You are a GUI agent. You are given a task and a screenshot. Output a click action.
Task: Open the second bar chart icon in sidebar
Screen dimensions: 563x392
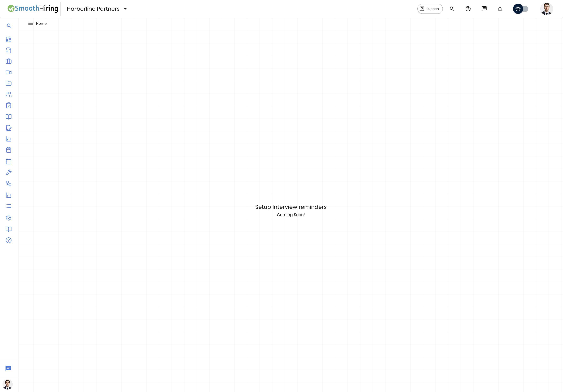click(x=9, y=195)
